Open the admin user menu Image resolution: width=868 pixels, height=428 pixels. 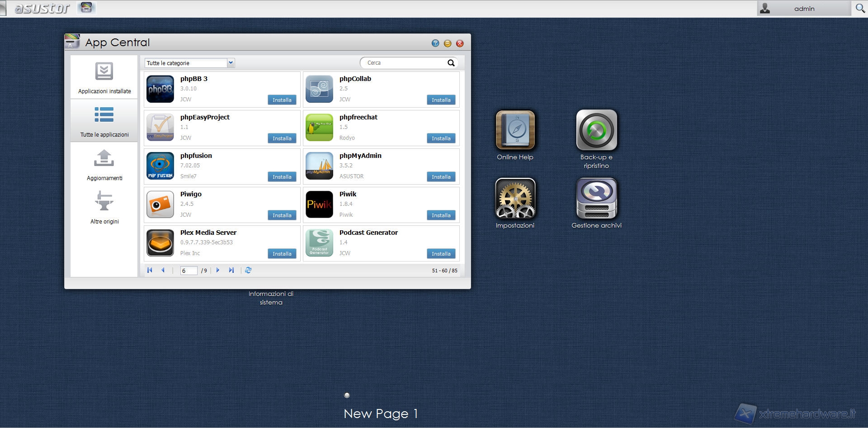(x=804, y=9)
